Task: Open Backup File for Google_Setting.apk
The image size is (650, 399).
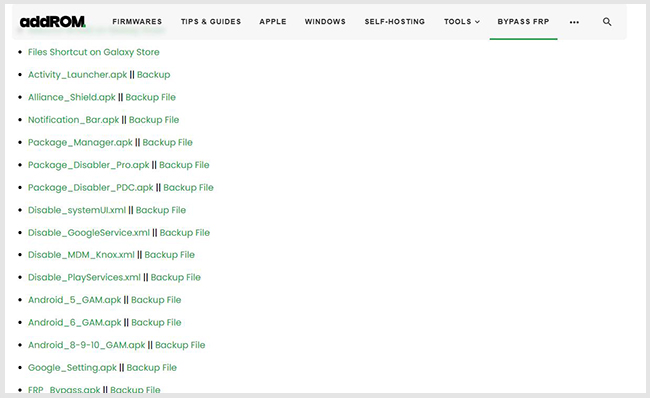Action: point(152,368)
